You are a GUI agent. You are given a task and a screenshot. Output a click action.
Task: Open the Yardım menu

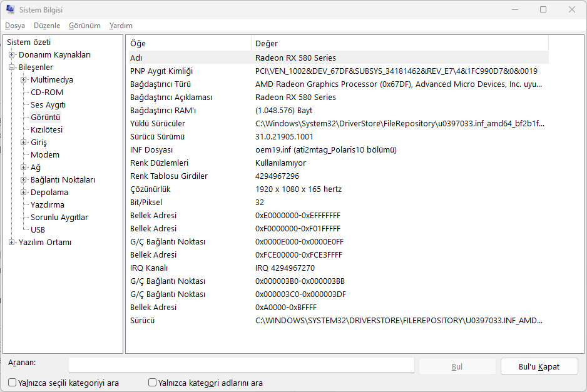[x=121, y=26]
